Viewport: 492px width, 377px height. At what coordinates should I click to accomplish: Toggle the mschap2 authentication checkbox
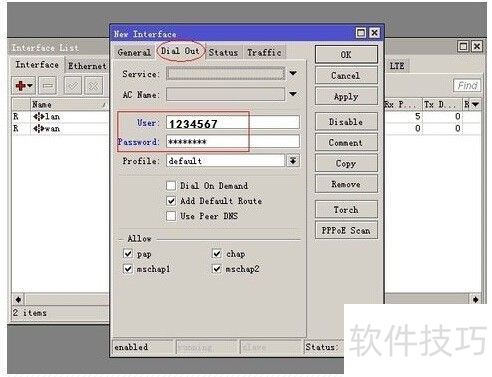pyautogui.click(x=217, y=268)
